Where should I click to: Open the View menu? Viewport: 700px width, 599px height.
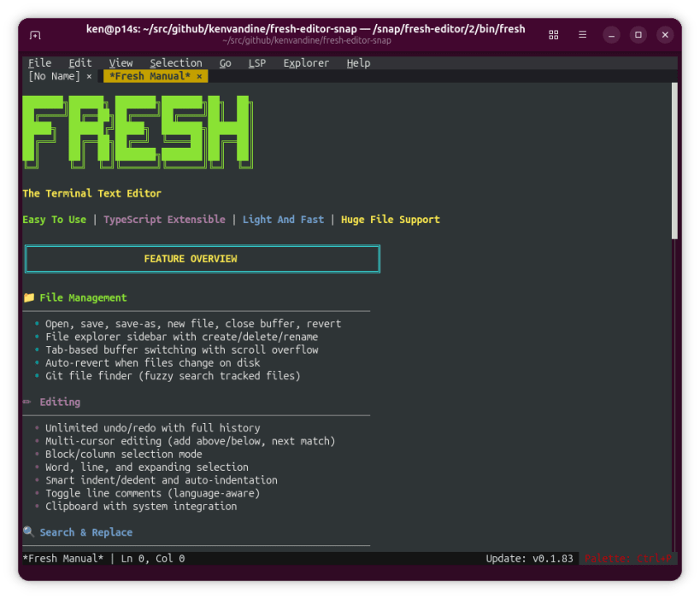click(121, 63)
